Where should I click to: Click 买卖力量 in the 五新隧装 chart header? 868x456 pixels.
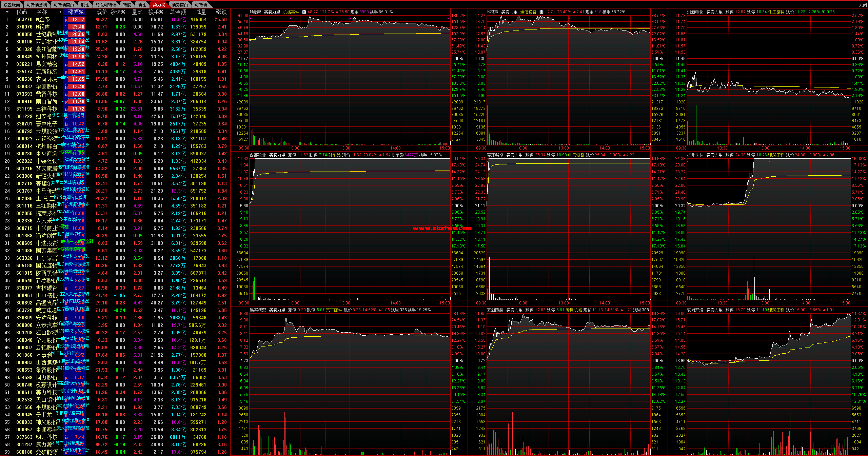pyautogui.click(x=514, y=310)
